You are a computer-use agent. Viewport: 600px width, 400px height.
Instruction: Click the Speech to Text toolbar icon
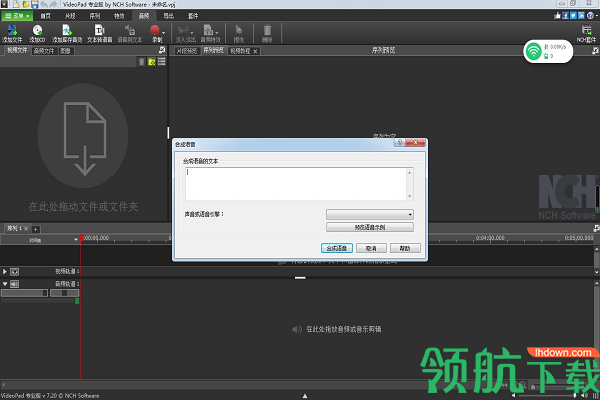click(x=130, y=30)
